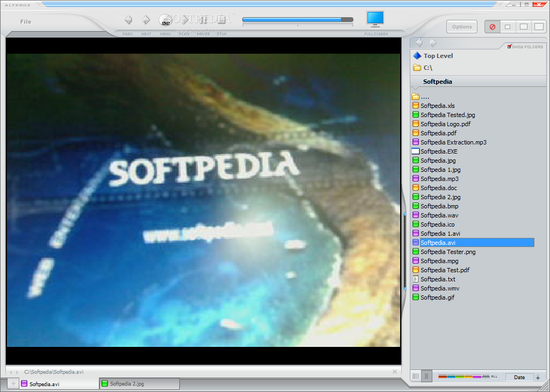Viewport: 550px width, 392px height.
Task: Click the Softpedia.bmp green icon
Action: 416,206
